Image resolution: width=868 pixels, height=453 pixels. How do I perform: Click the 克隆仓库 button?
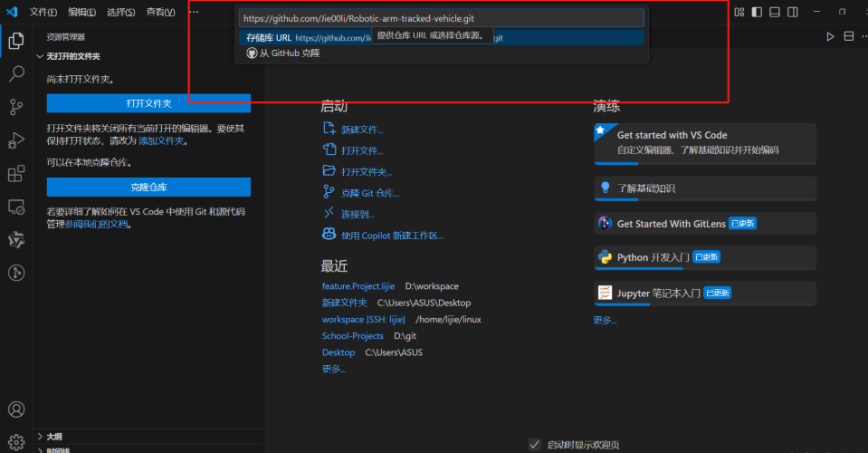point(148,188)
